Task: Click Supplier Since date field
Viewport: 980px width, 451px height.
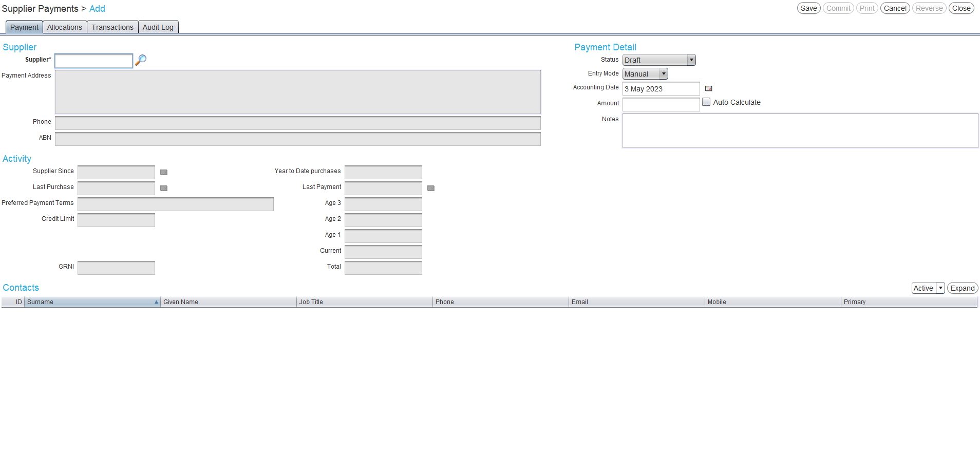Action: click(x=116, y=172)
